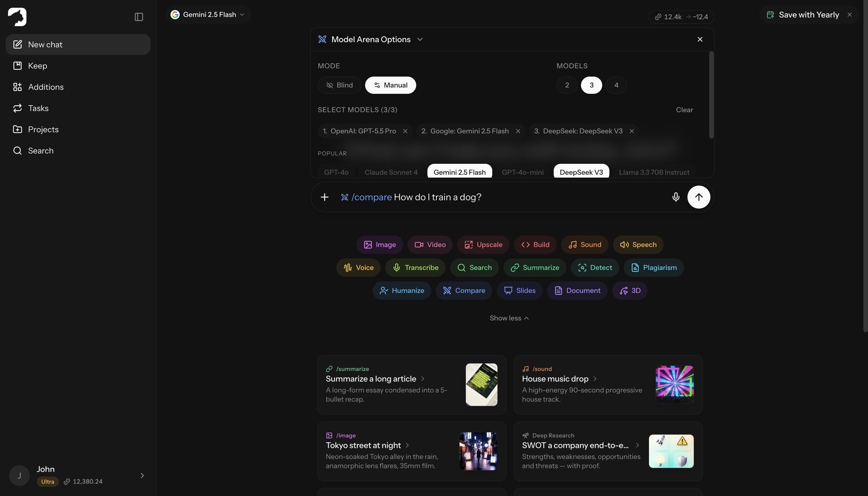Select the Summarize tool chip
The height and width of the screenshot is (496, 868).
534,267
